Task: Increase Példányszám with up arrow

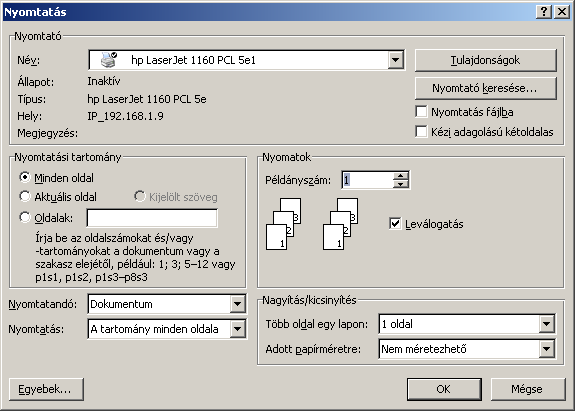Action: tap(400, 176)
